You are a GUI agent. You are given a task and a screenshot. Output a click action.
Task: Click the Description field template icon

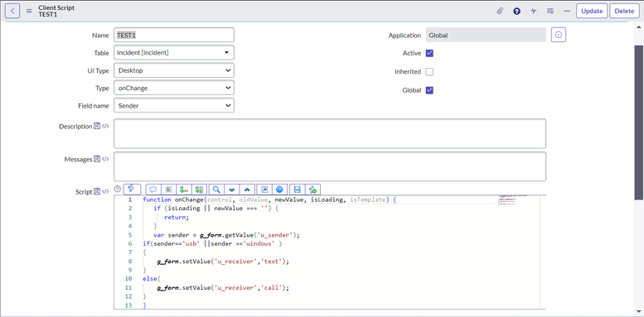point(97,127)
